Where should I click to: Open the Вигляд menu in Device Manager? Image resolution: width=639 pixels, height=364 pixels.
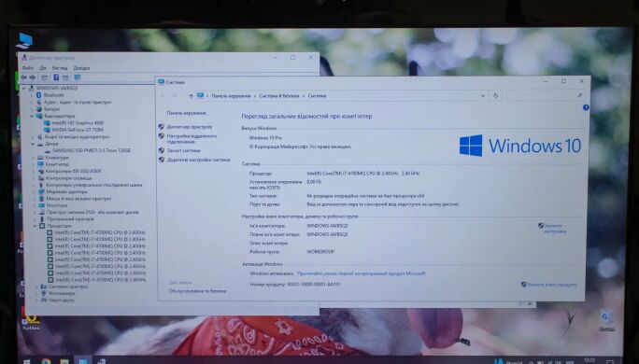(x=60, y=67)
